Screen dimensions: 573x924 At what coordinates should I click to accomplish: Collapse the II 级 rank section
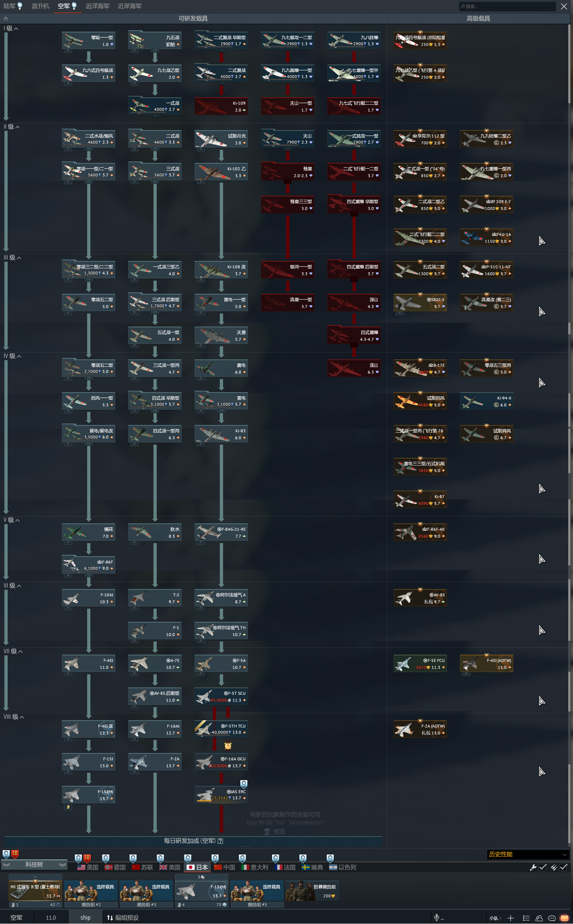12,126
